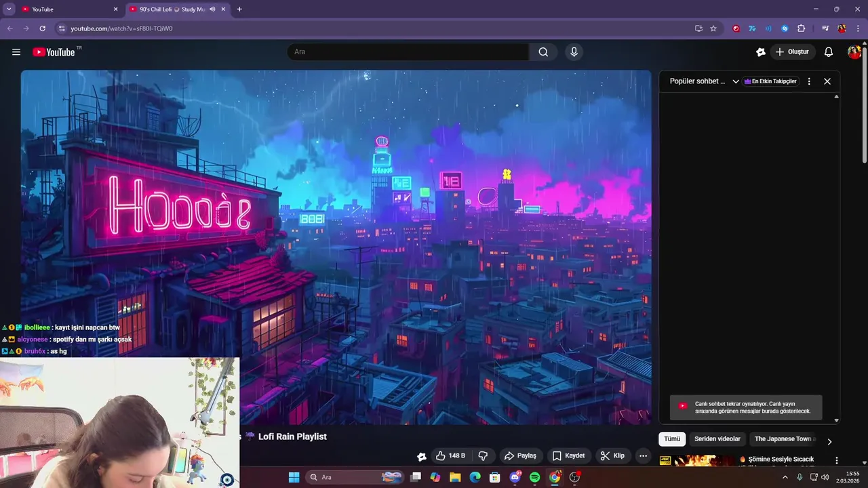
Task: Click the Klip scissors button
Action: click(612, 456)
